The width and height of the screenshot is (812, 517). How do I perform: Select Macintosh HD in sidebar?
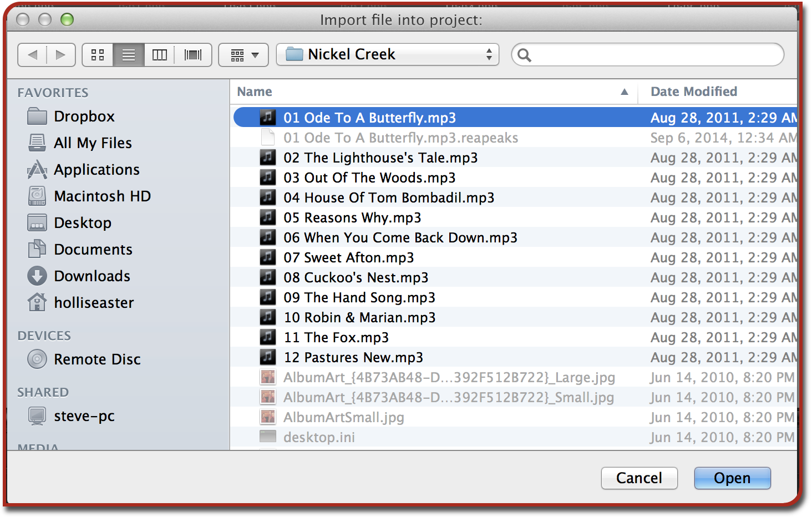89,196
